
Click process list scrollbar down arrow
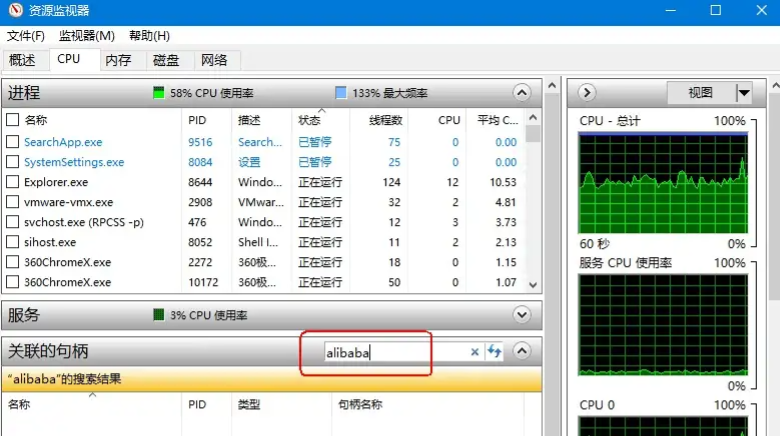point(533,285)
